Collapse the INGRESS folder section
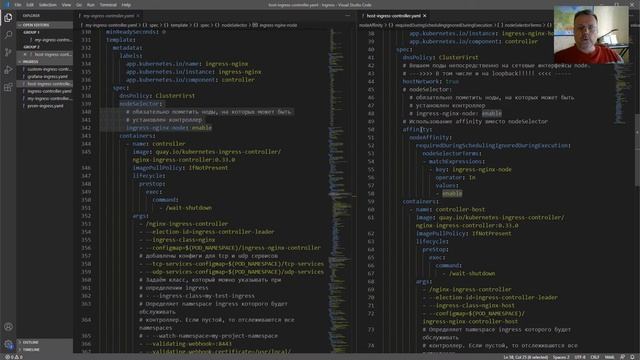Viewport: 640px width, 360px height. pos(44,62)
